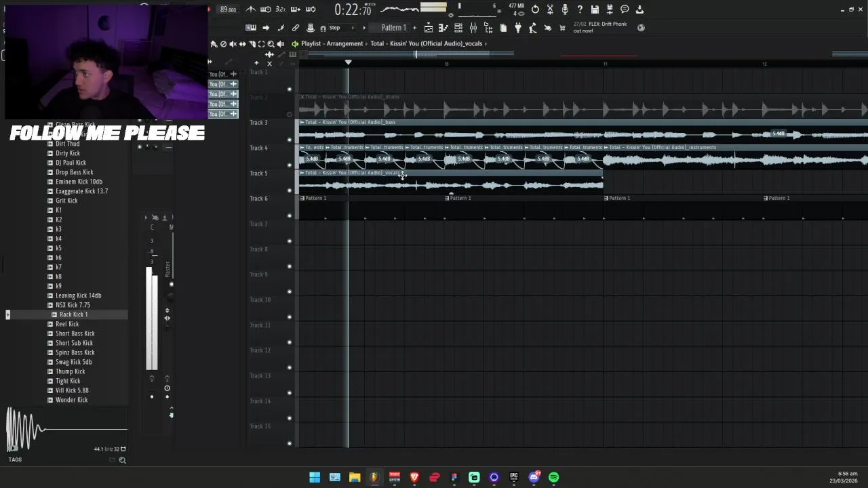Open menu of vocals clip on Track 5
The height and width of the screenshot is (488, 868).
tap(302, 173)
